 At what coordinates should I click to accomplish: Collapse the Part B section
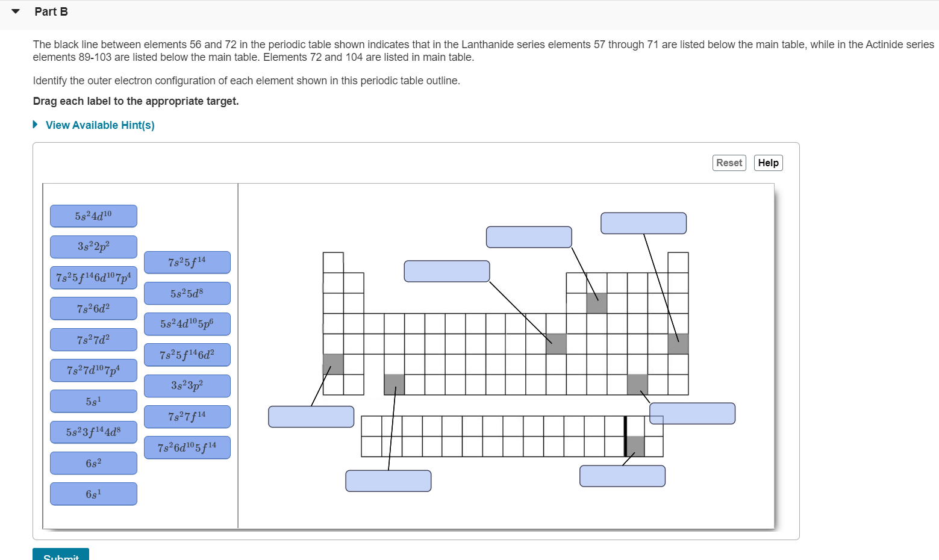click(14, 10)
